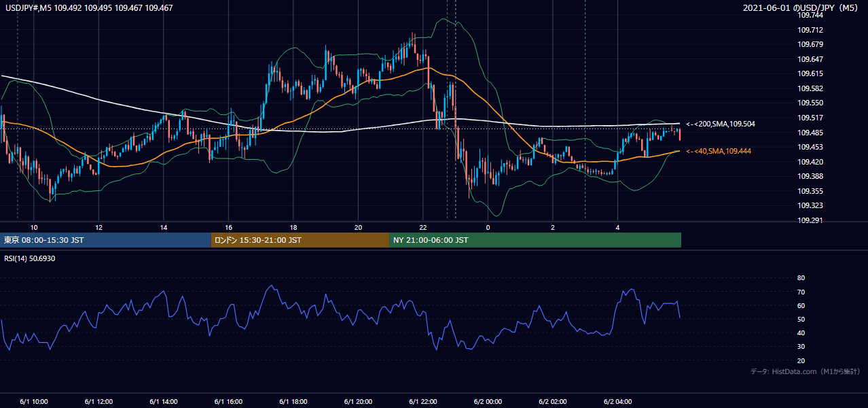Select the 40 SMA 109.444 label
The height and width of the screenshot is (408, 868).
click(x=719, y=151)
